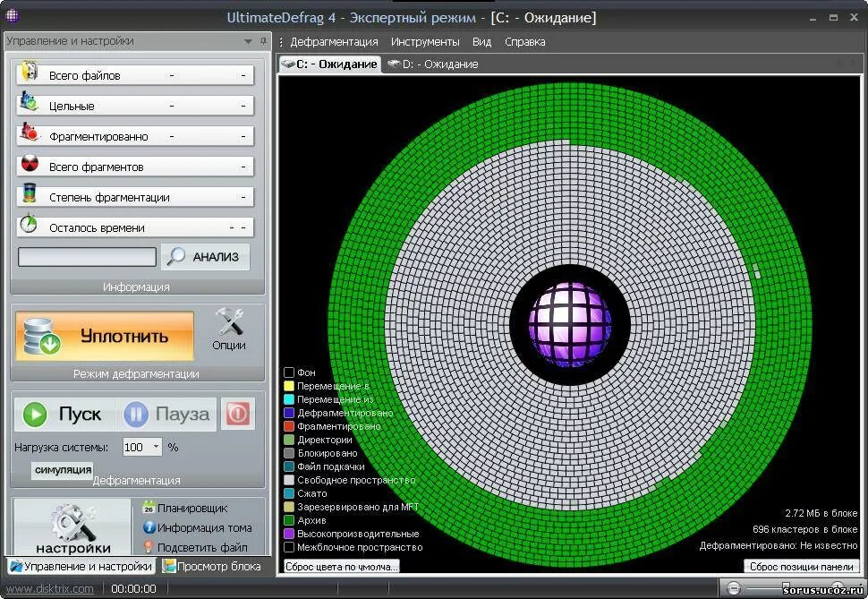
Task: Click the Фрагментированно fragmented files icon
Action: 30,133
